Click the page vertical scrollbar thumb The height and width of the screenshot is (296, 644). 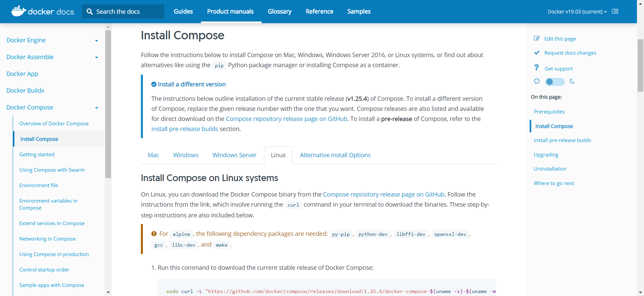[x=640, y=66]
